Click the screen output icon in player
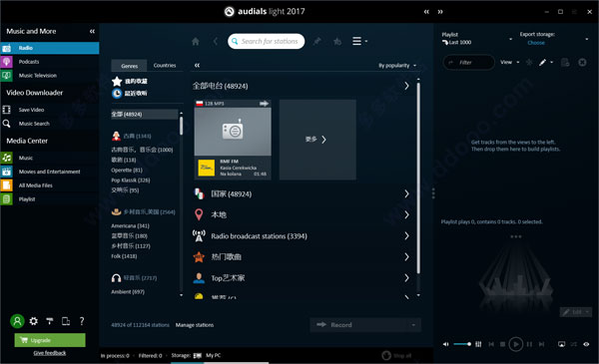 coord(561,344)
